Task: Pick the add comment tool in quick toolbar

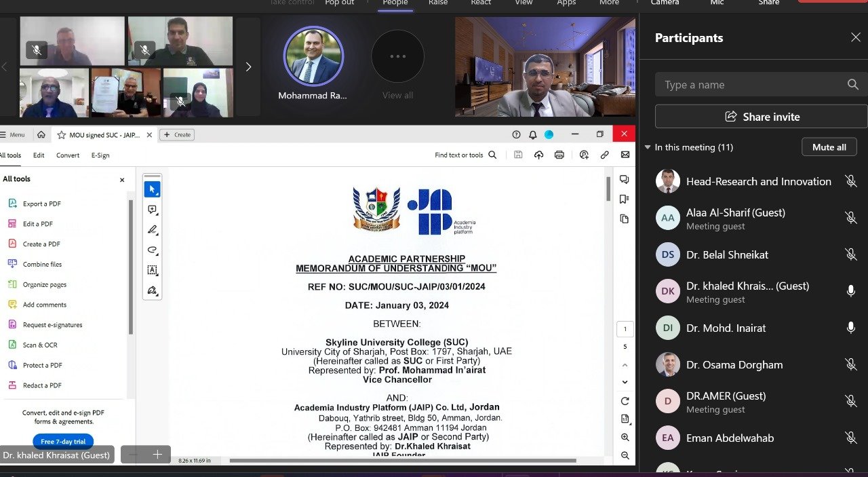Action: point(153,210)
